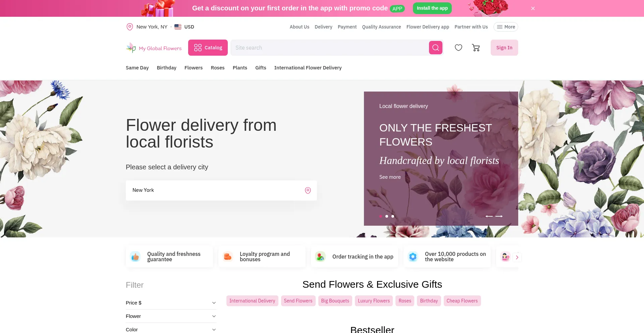Click the Sign In button
The height and width of the screenshot is (333, 644).
(x=504, y=48)
